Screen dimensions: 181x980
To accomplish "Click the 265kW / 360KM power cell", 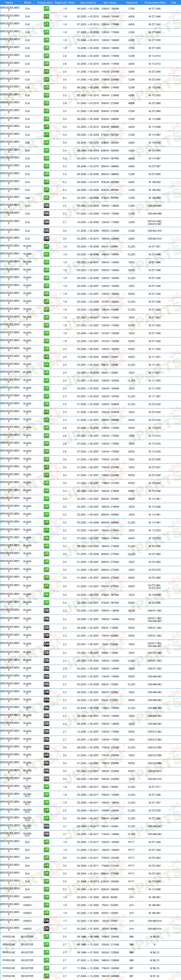I will coord(110,889).
